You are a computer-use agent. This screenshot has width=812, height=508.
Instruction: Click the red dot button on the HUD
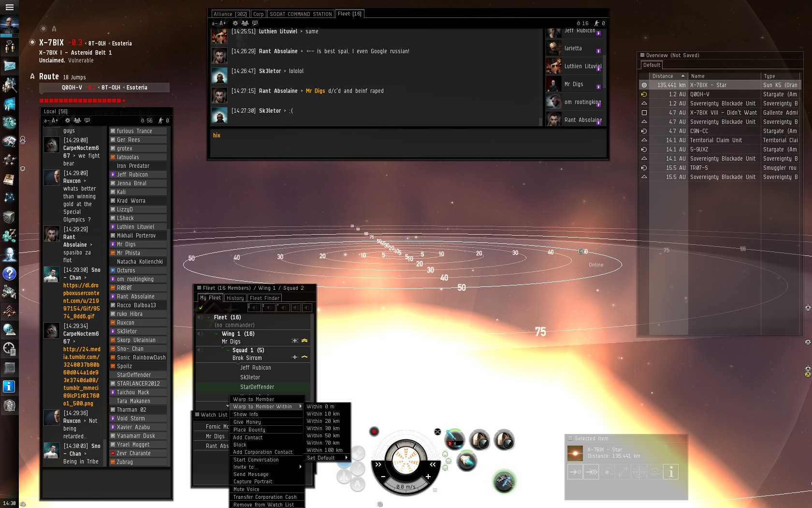click(374, 431)
